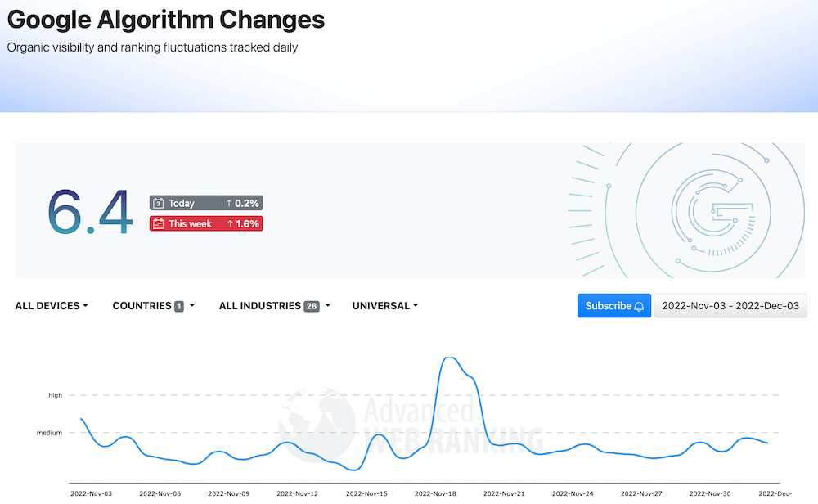Open the ALL INDUSTRIES dropdown
This screenshot has height=504, width=818.
[274, 305]
